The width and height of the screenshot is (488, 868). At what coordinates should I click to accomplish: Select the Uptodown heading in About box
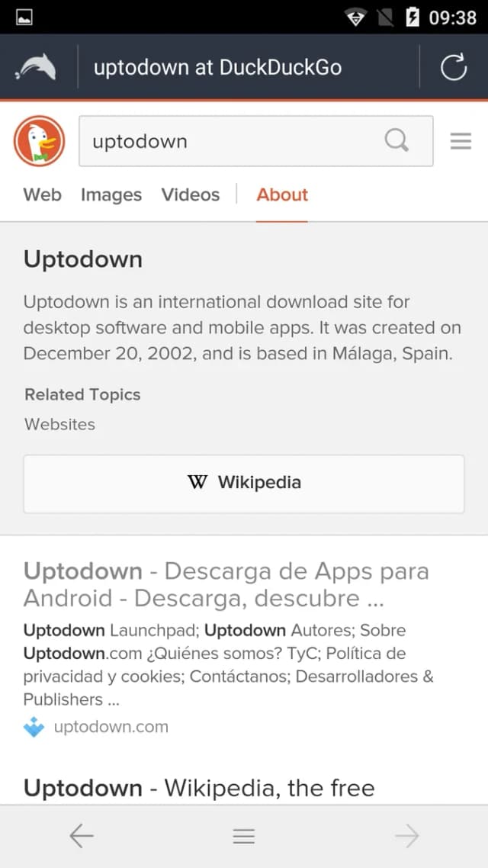pos(83,259)
